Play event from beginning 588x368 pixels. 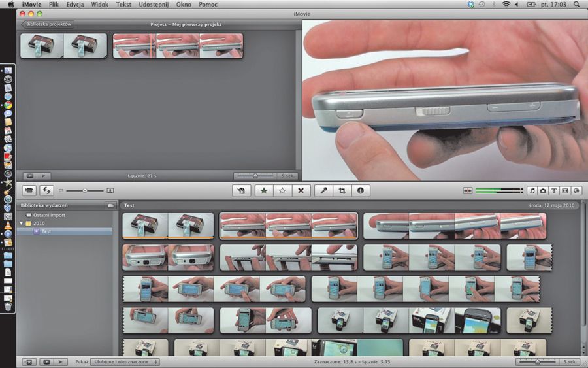coord(60,362)
